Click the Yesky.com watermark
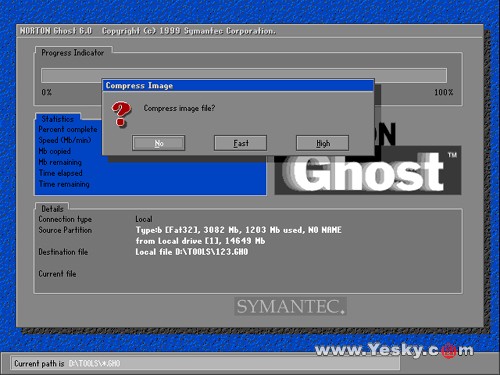The width and height of the screenshot is (500, 375). pyautogui.click(x=394, y=350)
